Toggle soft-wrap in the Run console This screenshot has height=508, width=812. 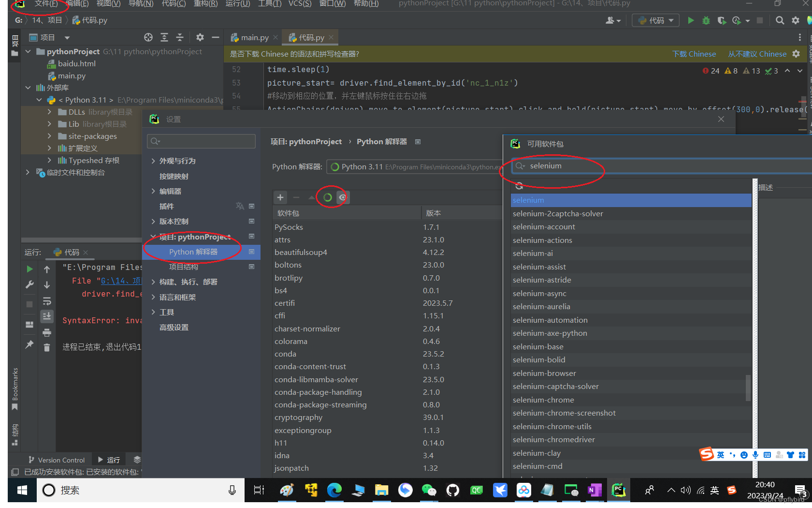click(47, 301)
